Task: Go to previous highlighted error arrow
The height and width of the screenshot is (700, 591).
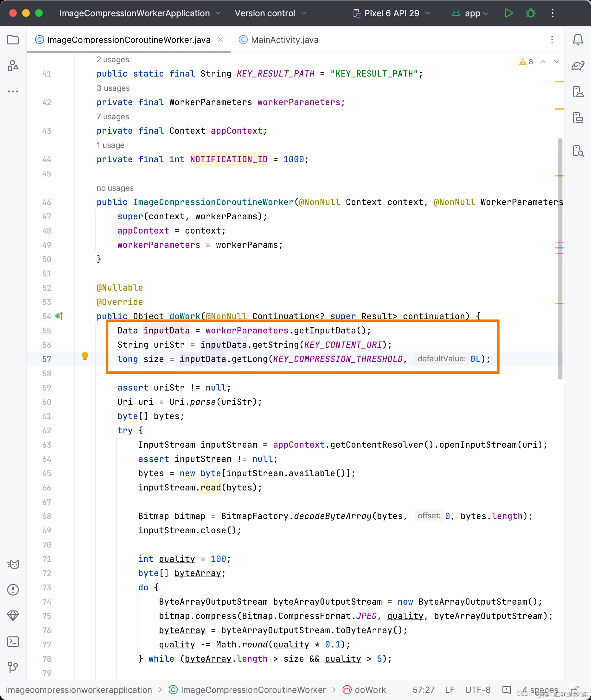Action: pyautogui.click(x=543, y=62)
